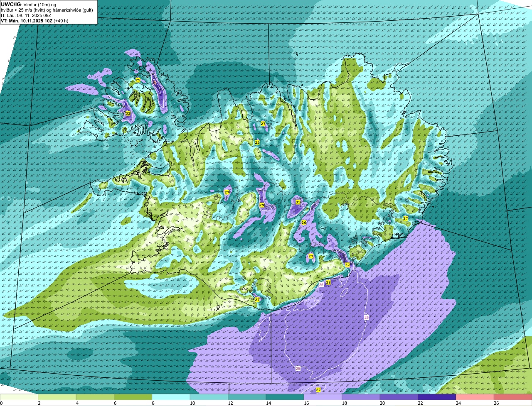Click the yellow 25 gust label in the Westfjords
This screenshot has height=406, width=532.
pyautogui.click(x=138, y=80)
